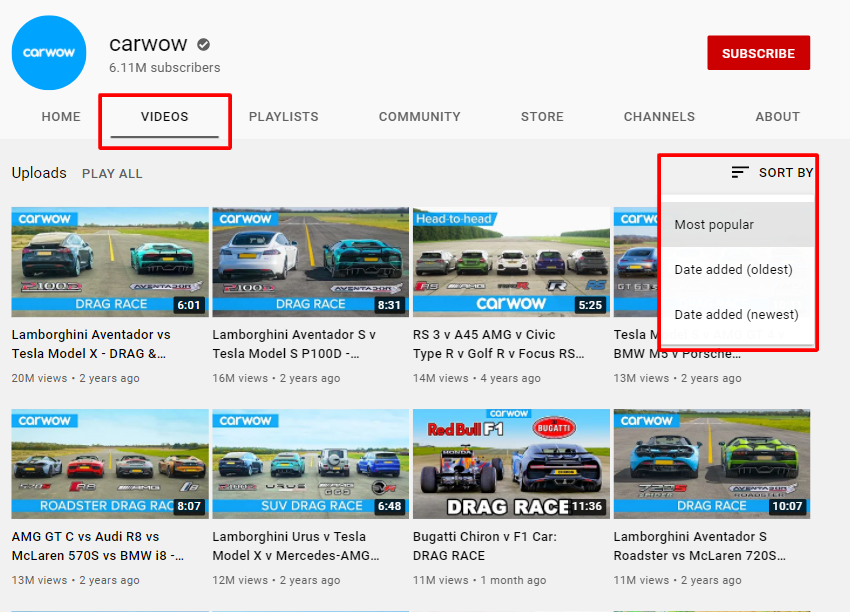Switch to the CHANNELS tab
The height and width of the screenshot is (612, 850).
(659, 117)
